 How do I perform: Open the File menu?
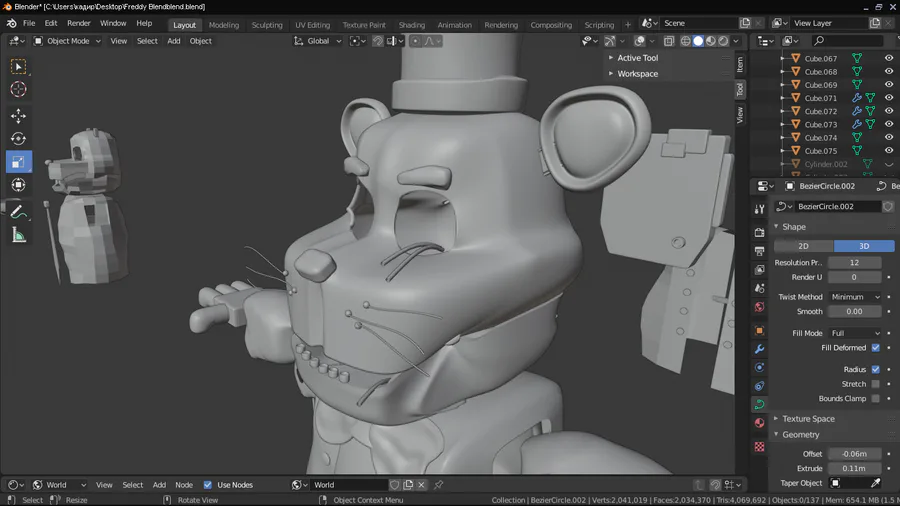(29, 23)
